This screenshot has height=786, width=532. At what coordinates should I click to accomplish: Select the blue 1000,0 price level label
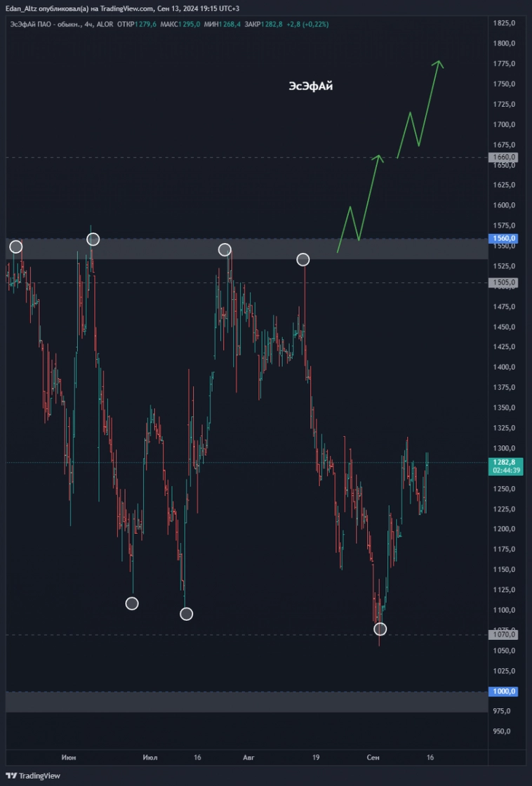[x=504, y=691]
